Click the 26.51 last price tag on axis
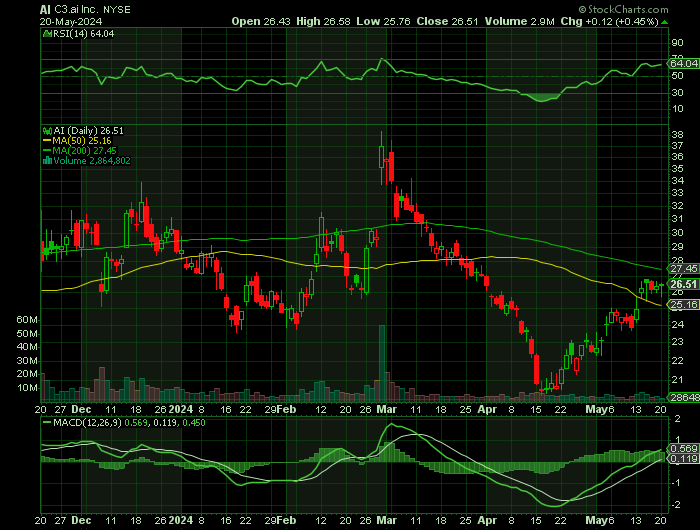Image resolution: width=700 pixels, height=530 pixels. (x=683, y=284)
